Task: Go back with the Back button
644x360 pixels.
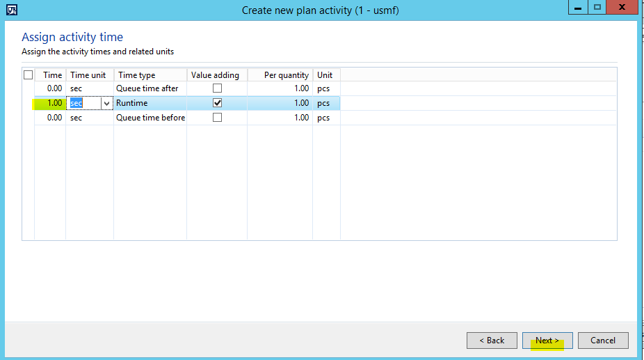Action: point(492,341)
